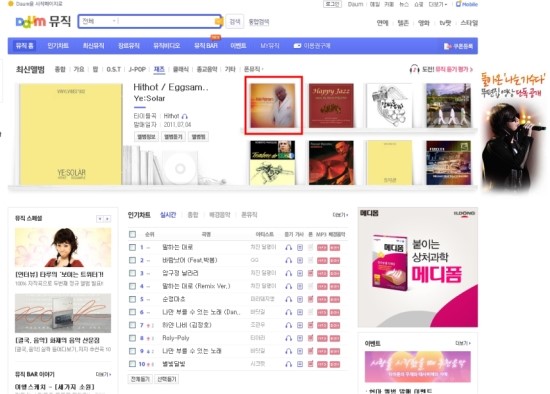Screen dimensions: 550x394
Task: Select checkbox for 하얀 나비 (김정호)
Action: coord(132,325)
